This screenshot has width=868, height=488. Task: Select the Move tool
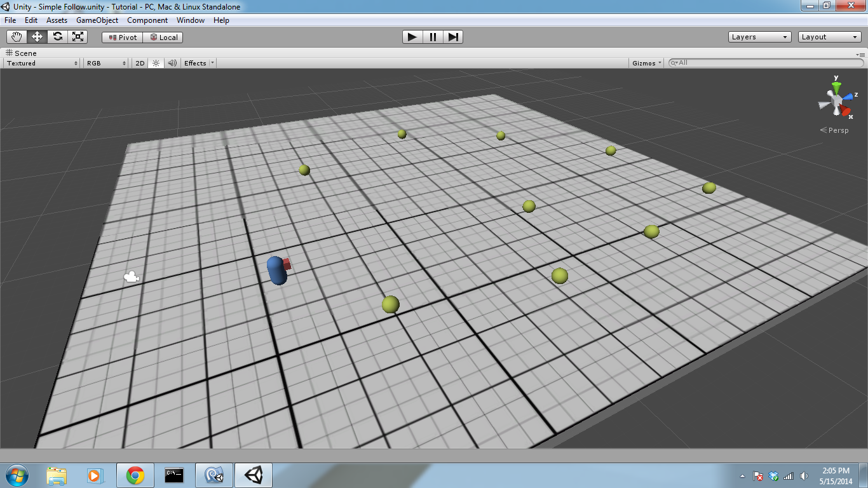coord(36,36)
